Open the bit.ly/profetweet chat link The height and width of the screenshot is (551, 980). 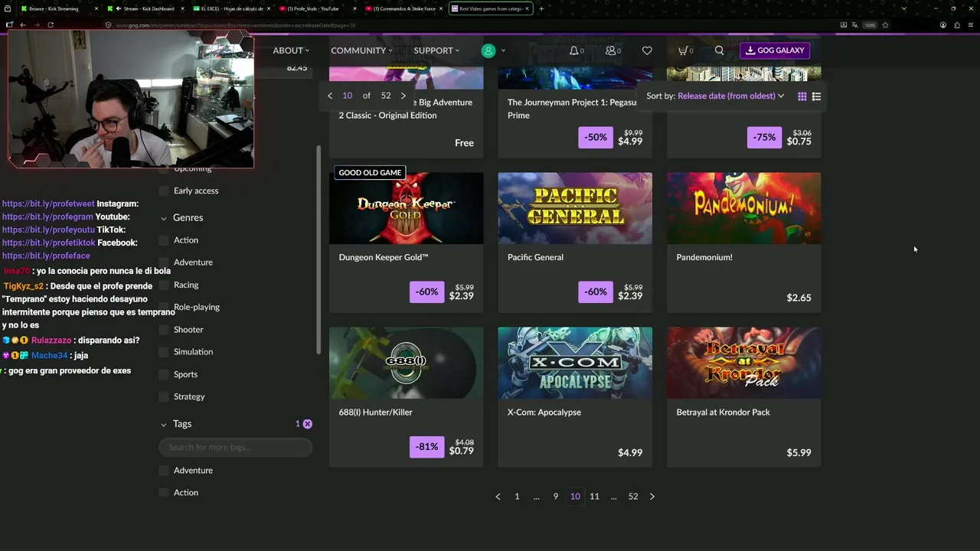(x=48, y=204)
